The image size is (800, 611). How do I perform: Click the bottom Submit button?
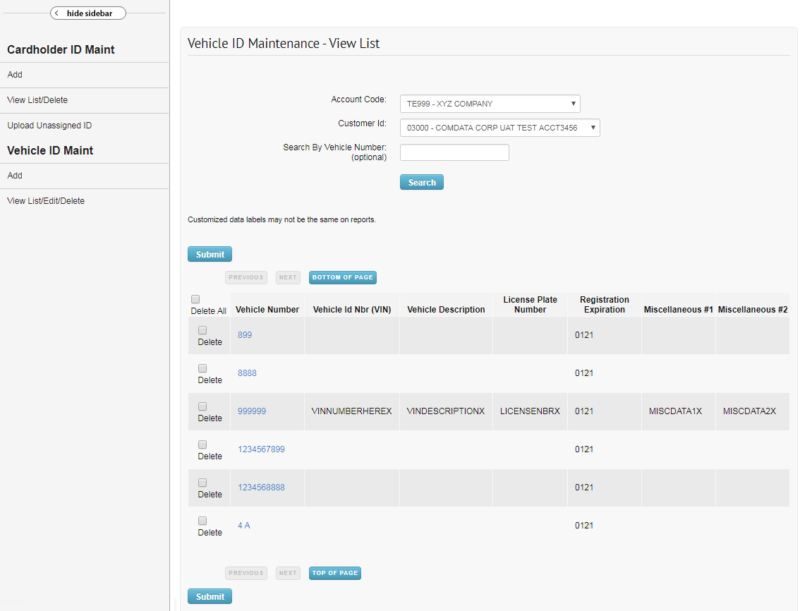210,596
